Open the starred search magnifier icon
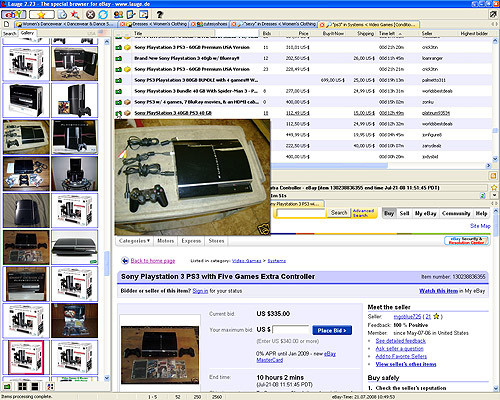The width and height of the screenshot is (500, 400). click(x=75, y=15)
